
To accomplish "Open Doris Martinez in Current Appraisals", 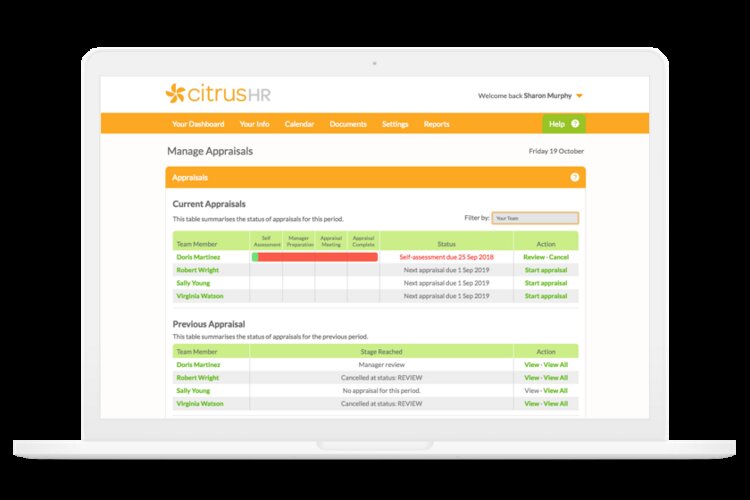I will (198, 257).
